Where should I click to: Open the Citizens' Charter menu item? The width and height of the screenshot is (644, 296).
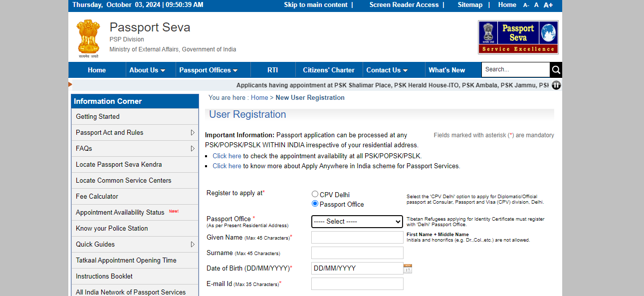point(329,70)
